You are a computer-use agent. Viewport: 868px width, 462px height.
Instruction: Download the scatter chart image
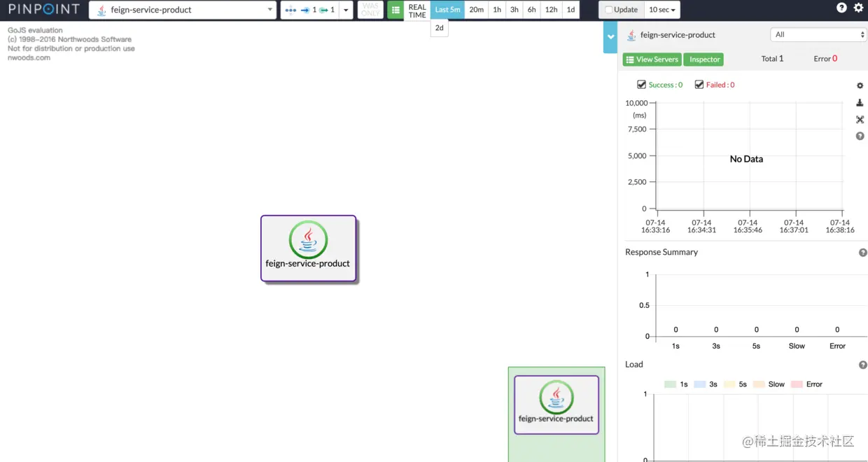point(860,103)
